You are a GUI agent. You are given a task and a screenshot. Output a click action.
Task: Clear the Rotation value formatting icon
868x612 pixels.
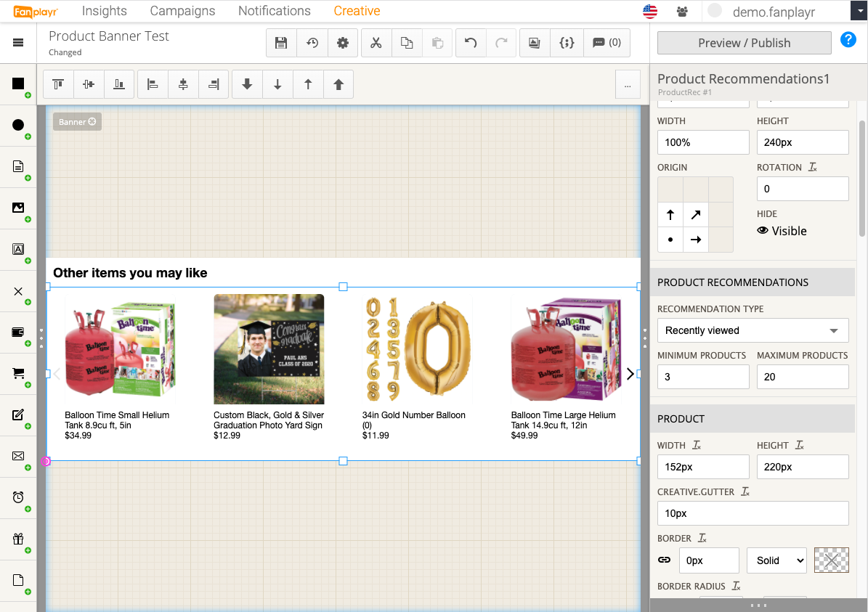pos(812,167)
